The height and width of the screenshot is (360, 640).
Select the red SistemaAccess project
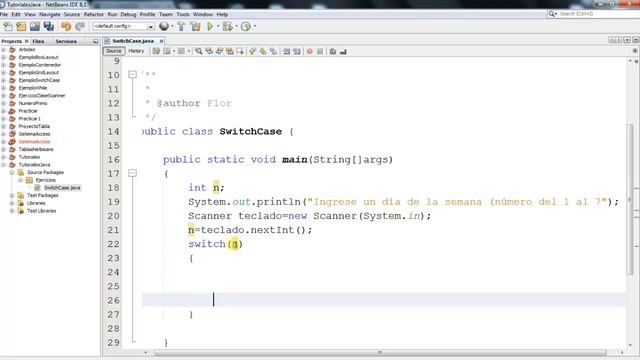pyautogui.click(x=34, y=142)
